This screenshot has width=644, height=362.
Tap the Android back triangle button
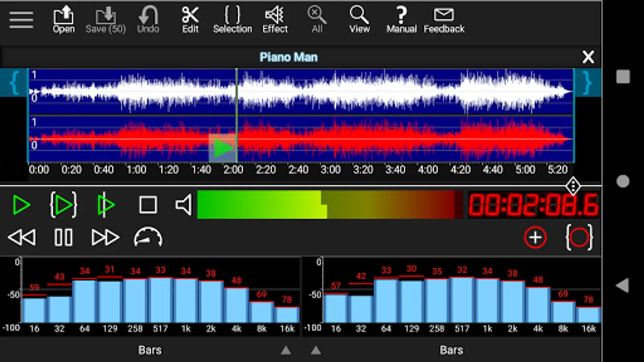(623, 286)
